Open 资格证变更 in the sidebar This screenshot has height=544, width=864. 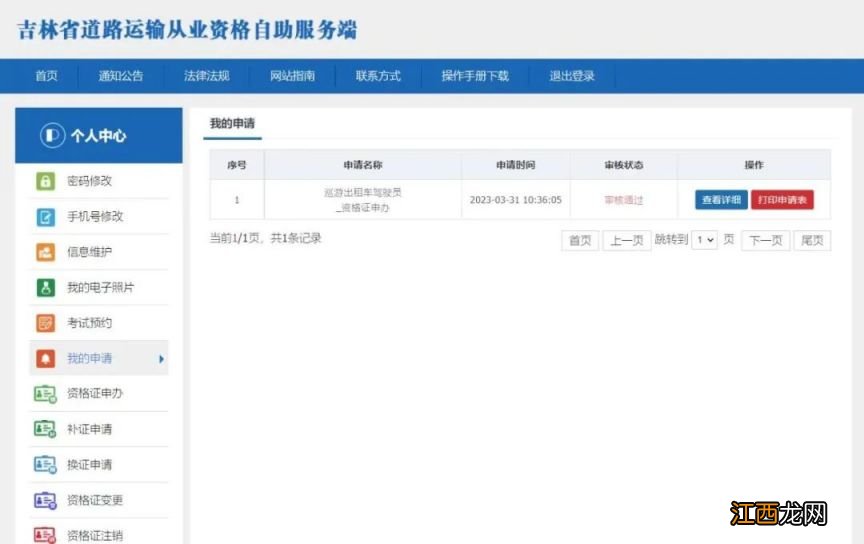pos(99,500)
